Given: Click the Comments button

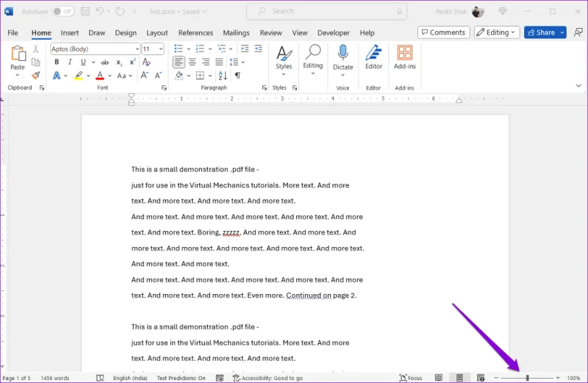Looking at the screenshot, I should click(443, 32).
